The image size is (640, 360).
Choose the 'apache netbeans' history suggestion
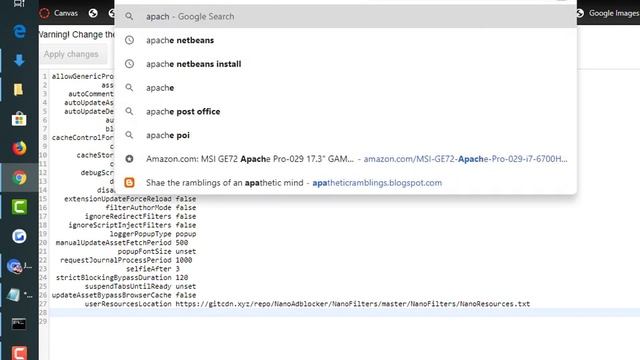(x=346, y=40)
